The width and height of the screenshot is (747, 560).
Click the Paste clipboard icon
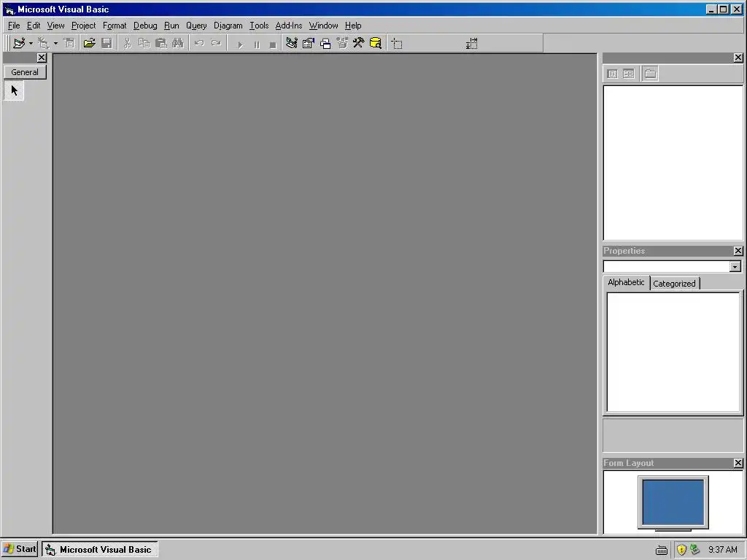(161, 43)
